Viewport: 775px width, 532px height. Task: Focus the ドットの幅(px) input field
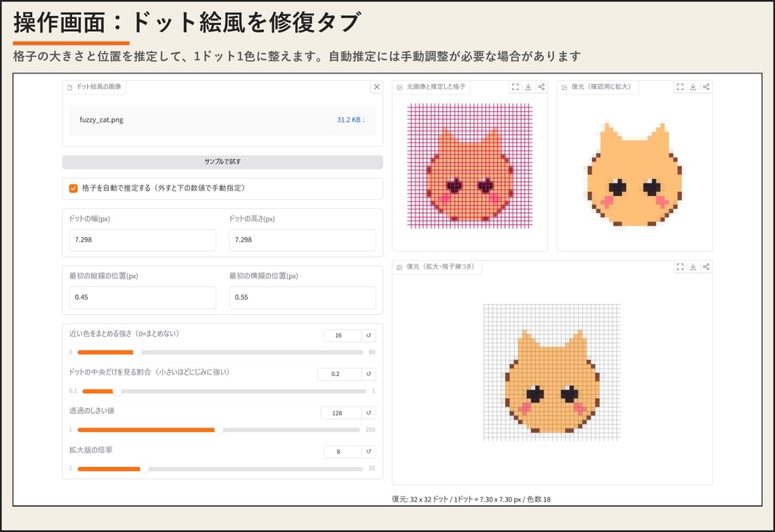[142, 240]
